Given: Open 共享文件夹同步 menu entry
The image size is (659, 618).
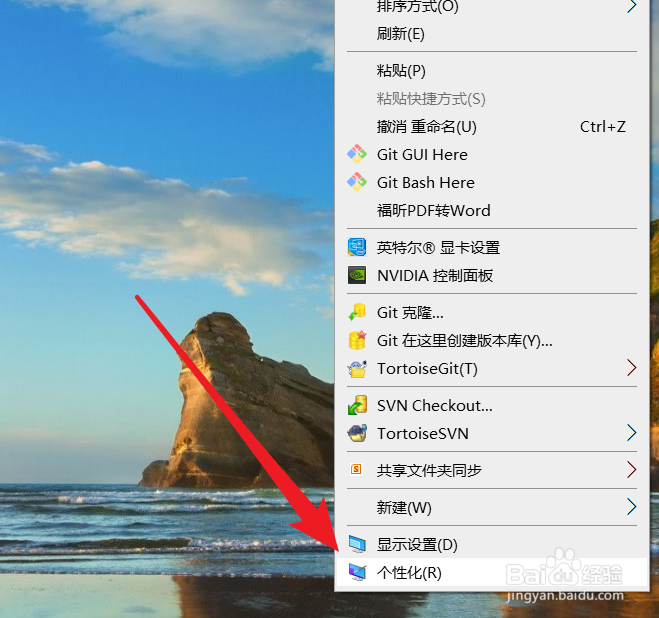Looking at the screenshot, I should pos(492,470).
